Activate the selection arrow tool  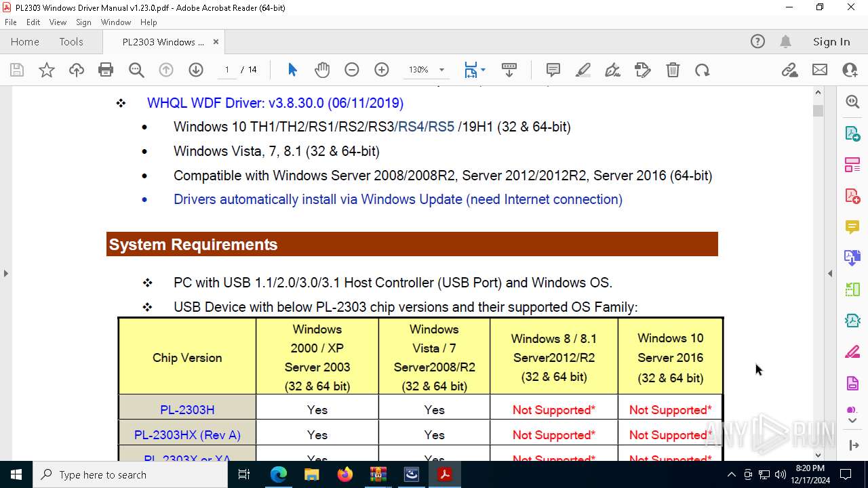coord(292,70)
